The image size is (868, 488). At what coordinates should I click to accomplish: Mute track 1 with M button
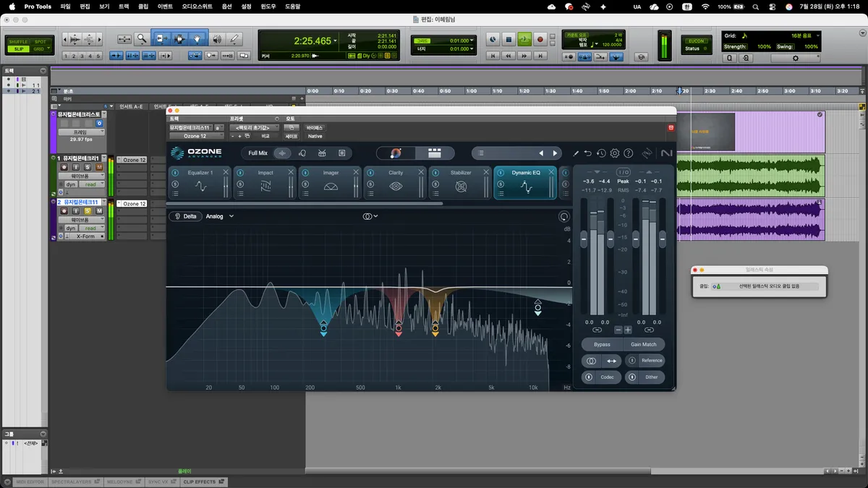tap(98, 168)
